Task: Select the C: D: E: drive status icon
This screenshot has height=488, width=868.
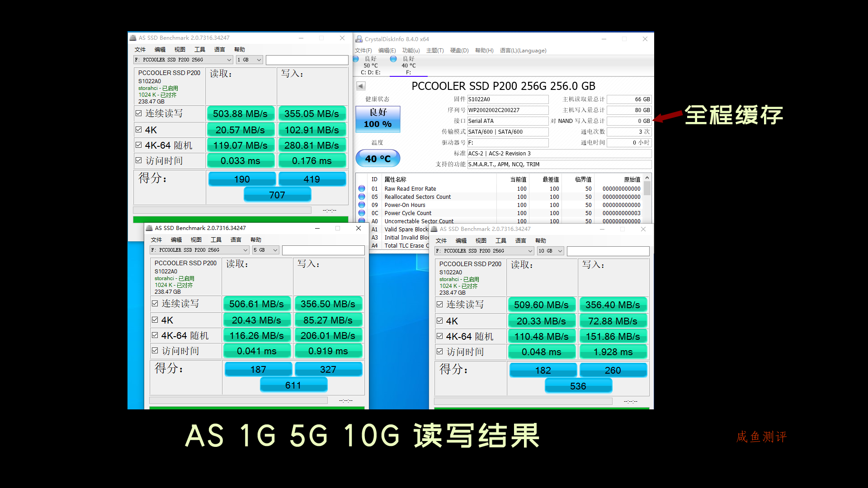Action: (356, 59)
